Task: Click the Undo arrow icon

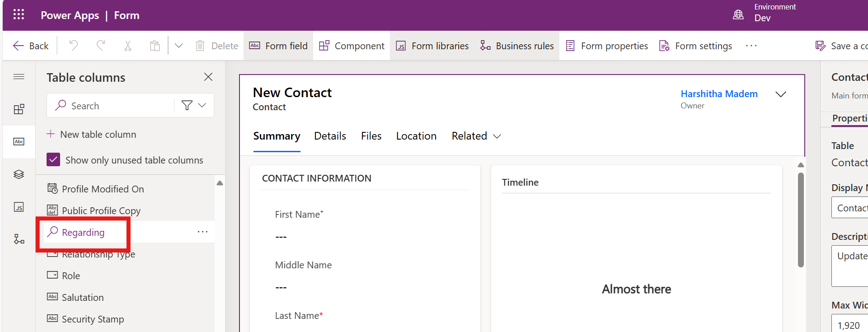Action: point(73,46)
